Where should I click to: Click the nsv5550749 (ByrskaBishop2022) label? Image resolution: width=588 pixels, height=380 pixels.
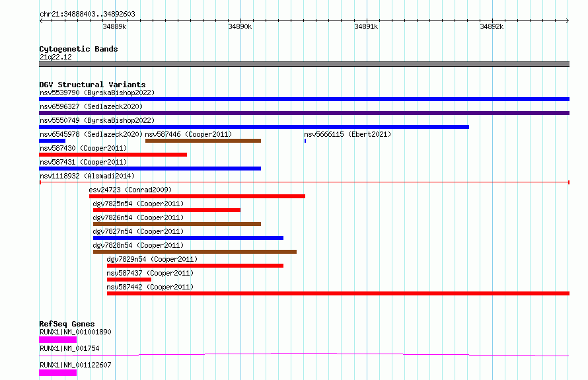97,120
